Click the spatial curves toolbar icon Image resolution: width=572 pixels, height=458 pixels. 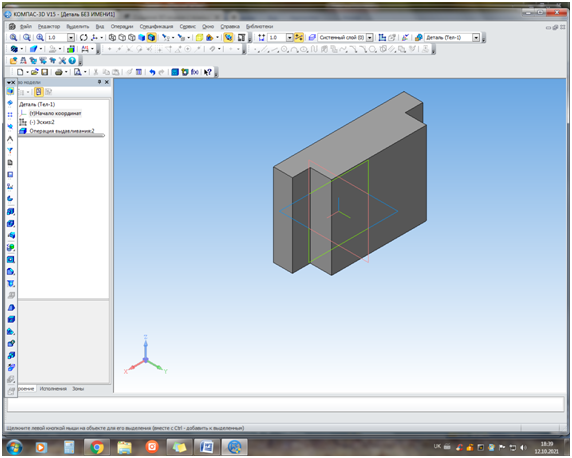pos(10,103)
